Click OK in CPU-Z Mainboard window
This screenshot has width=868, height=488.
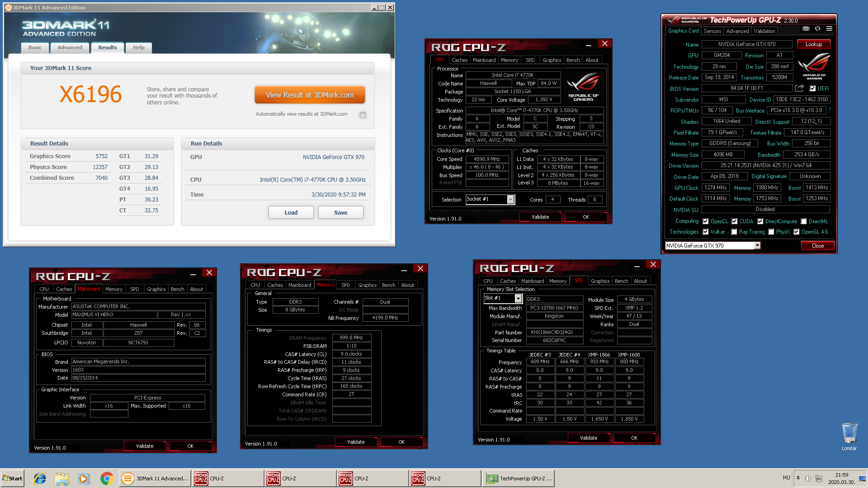click(190, 446)
